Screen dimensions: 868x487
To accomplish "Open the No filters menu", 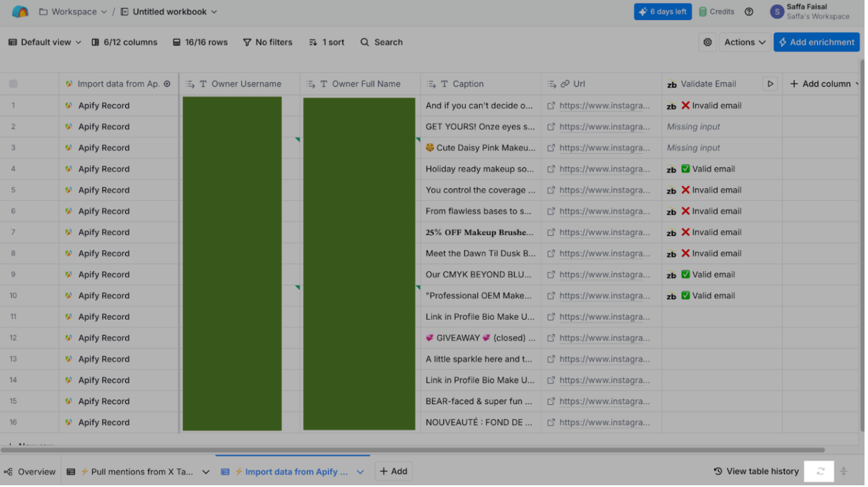I will 269,42.
